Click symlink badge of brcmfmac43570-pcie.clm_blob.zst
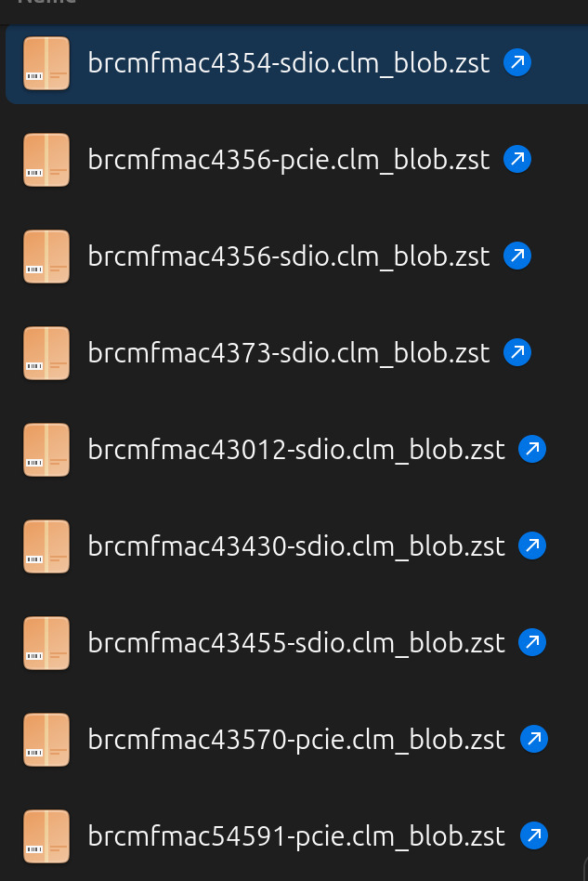 [534, 739]
